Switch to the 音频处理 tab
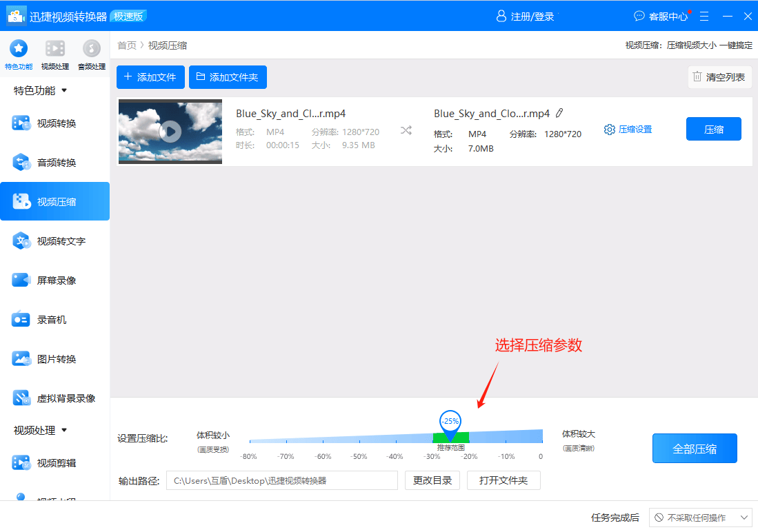 (x=91, y=54)
